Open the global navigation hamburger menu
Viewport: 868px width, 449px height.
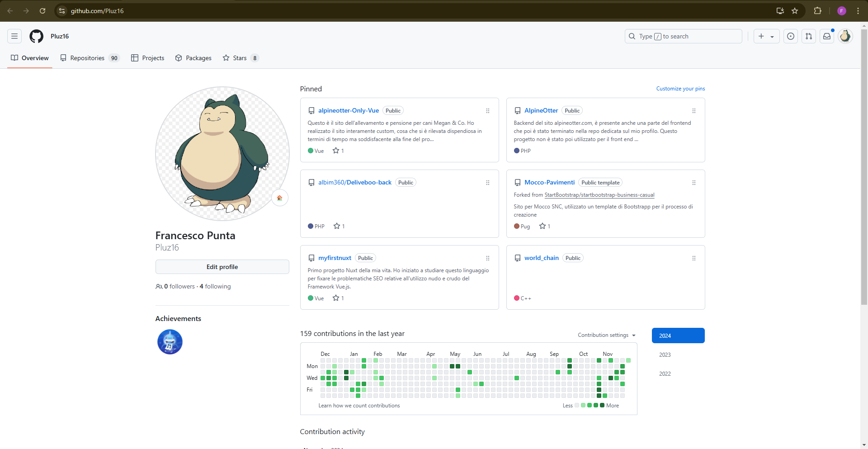[14, 36]
